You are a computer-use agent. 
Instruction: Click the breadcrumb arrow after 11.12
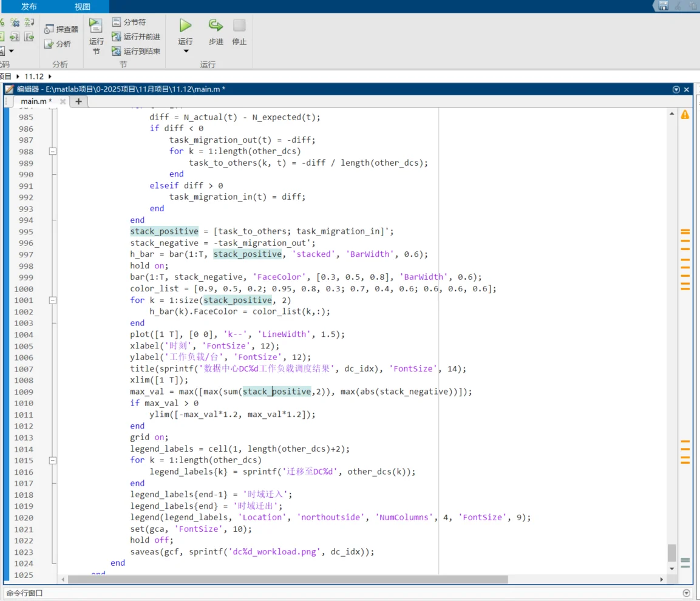(50, 76)
